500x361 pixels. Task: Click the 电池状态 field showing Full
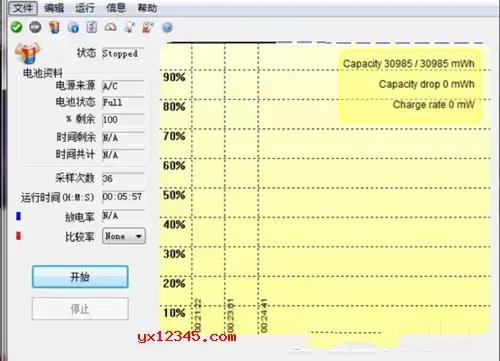(x=123, y=102)
